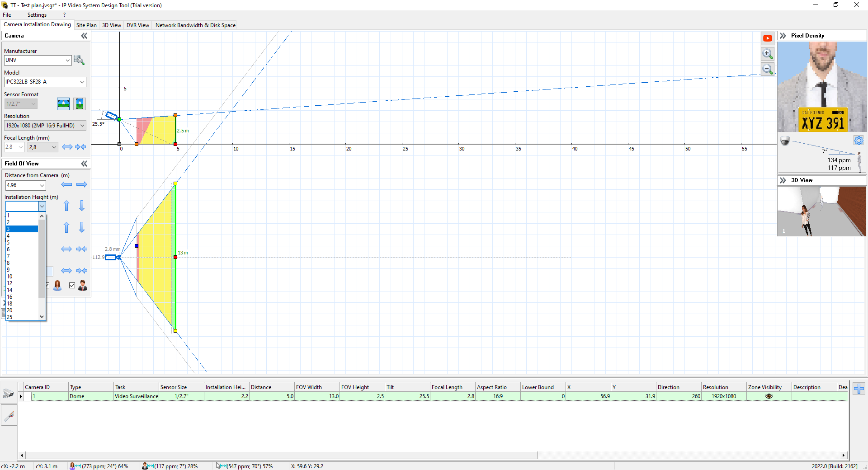
Task: Zoom out on the drawing
Action: tap(767, 69)
